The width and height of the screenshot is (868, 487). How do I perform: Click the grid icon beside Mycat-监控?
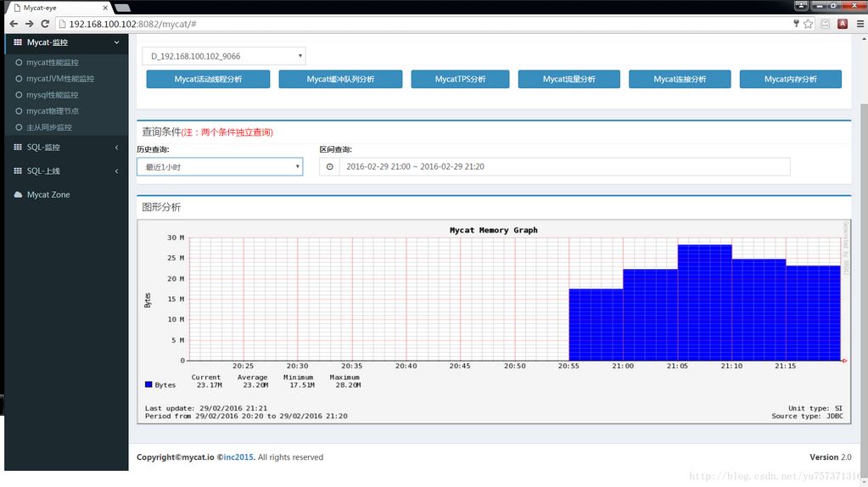tap(18, 42)
